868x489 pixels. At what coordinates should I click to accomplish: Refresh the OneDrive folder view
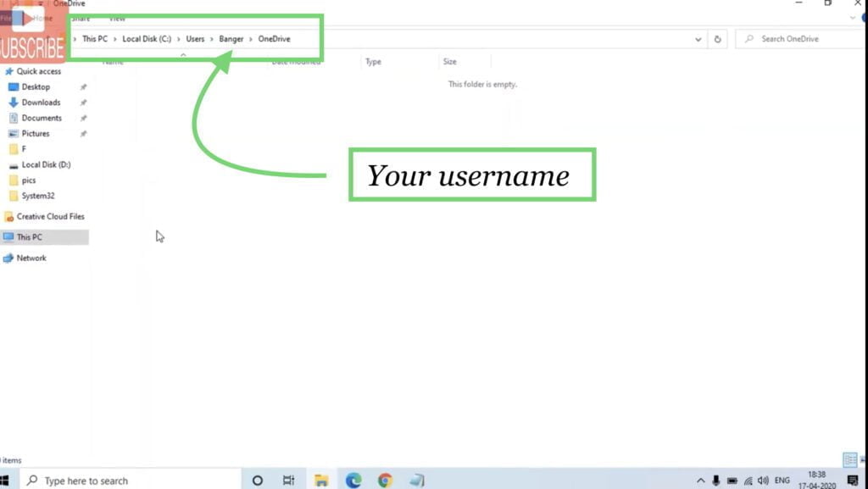[717, 39]
